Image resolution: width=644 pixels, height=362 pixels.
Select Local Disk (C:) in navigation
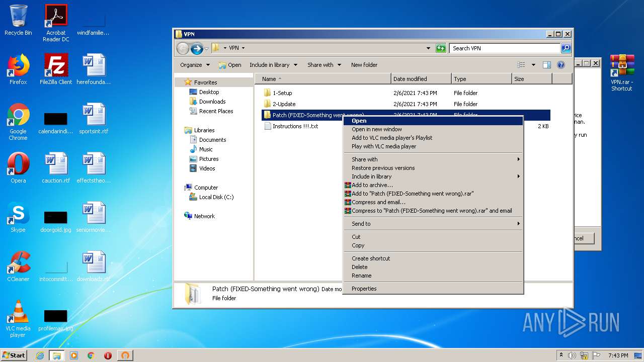point(211,197)
